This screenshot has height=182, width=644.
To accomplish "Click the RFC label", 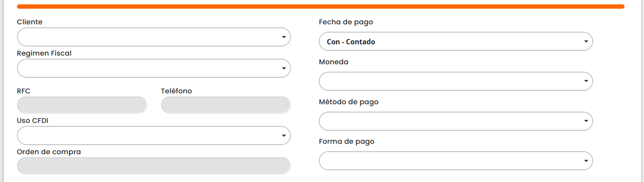I will click(x=23, y=91).
